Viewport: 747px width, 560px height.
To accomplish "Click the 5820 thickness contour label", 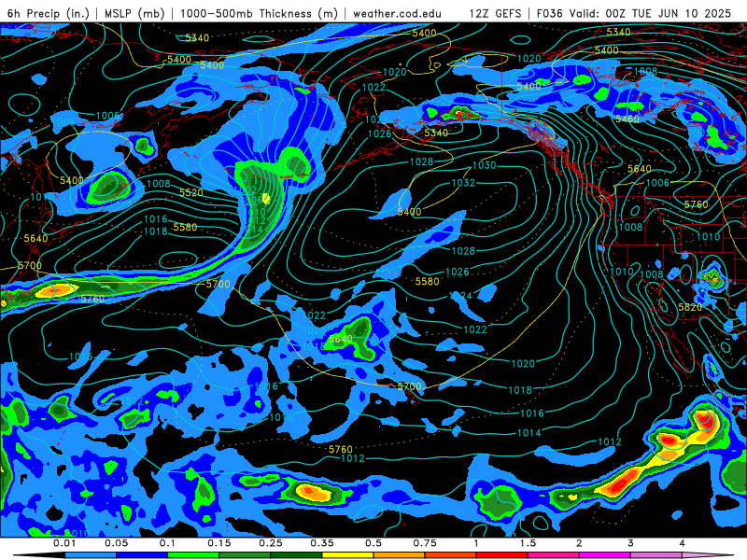I will 690,307.
